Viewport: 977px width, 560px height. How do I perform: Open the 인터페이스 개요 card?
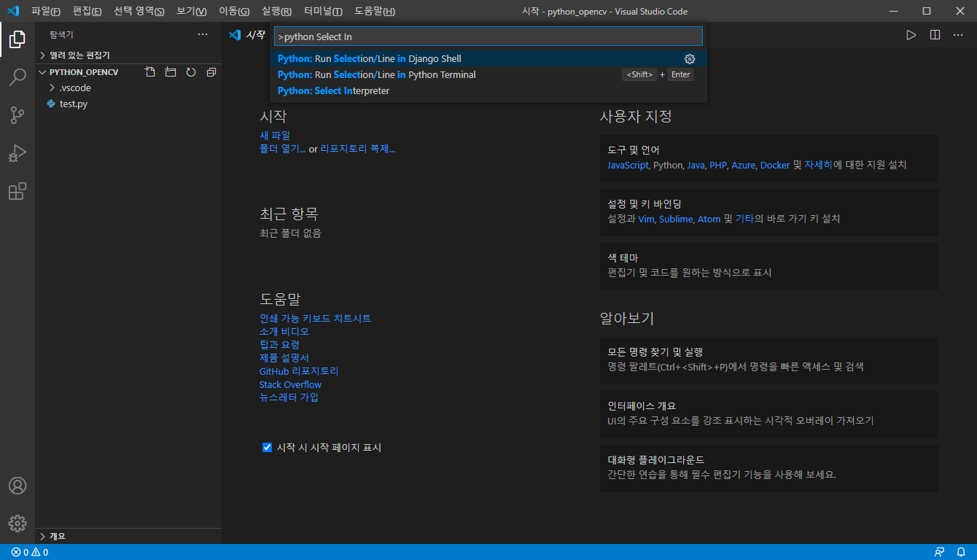[769, 414]
